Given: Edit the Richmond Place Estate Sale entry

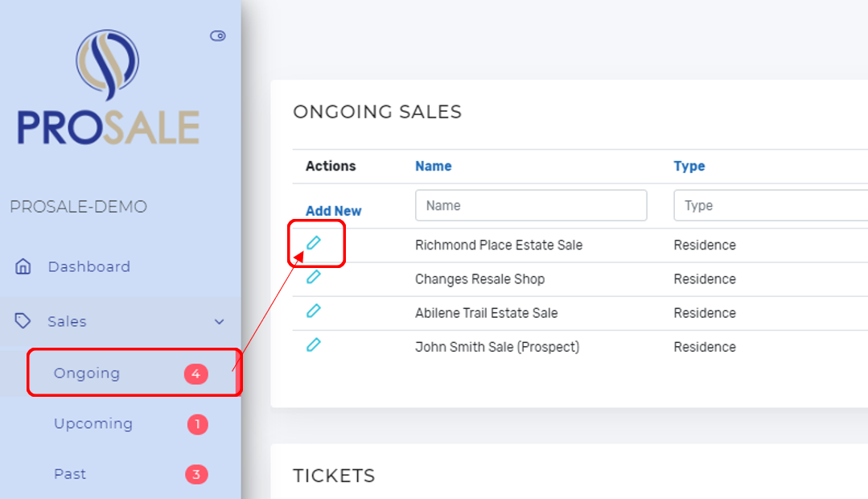Looking at the screenshot, I should (x=313, y=242).
